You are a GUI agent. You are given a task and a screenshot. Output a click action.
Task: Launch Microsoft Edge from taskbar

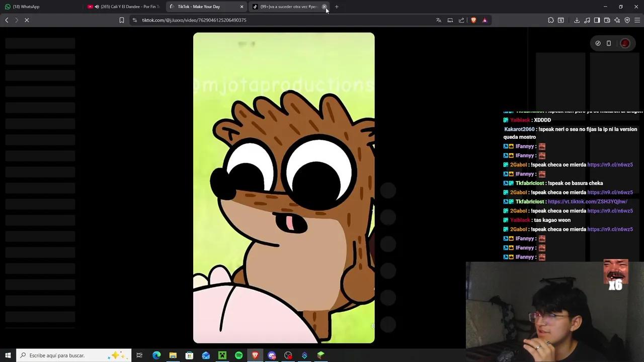click(156, 355)
